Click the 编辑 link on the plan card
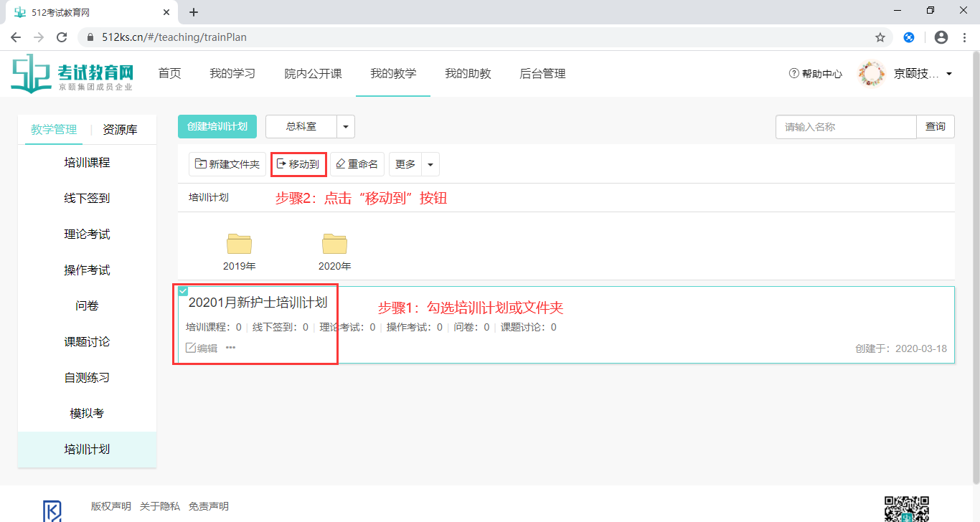The width and height of the screenshot is (980, 522). tap(202, 348)
